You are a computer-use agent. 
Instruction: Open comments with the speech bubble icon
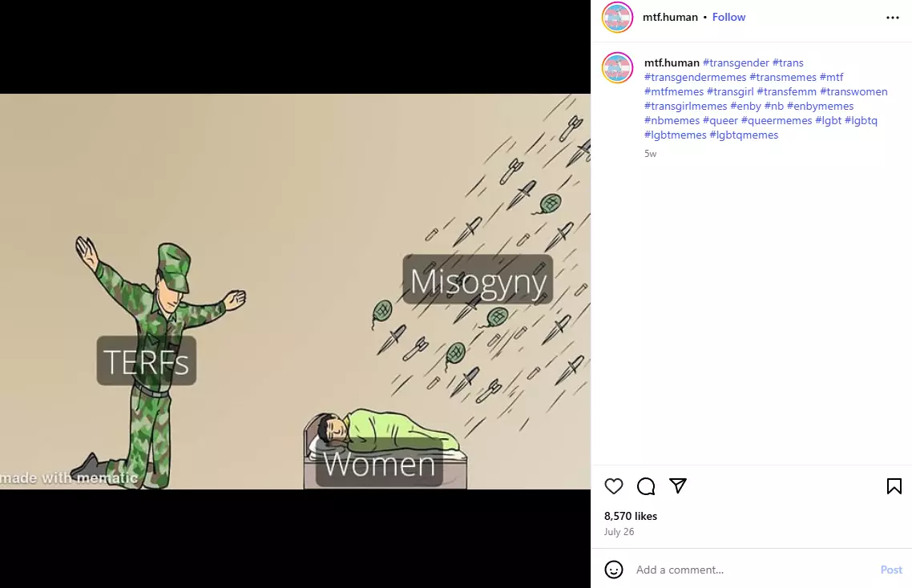pyautogui.click(x=646, y=486)
